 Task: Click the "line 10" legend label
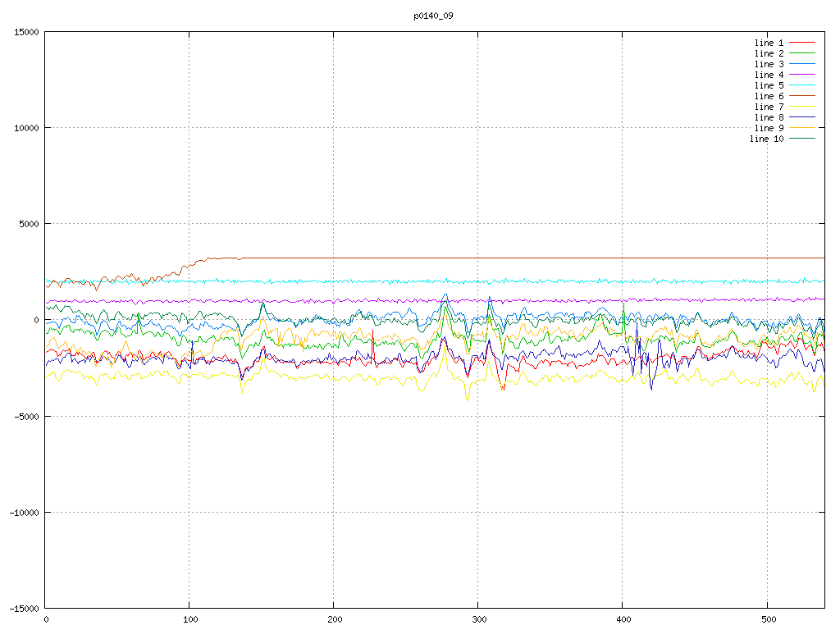coord(766,139)
